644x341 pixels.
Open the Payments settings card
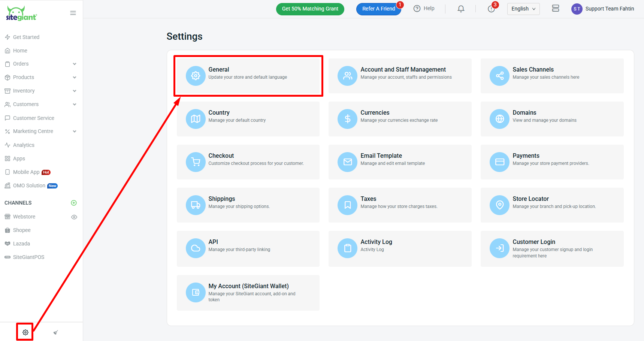pos(551,162)
